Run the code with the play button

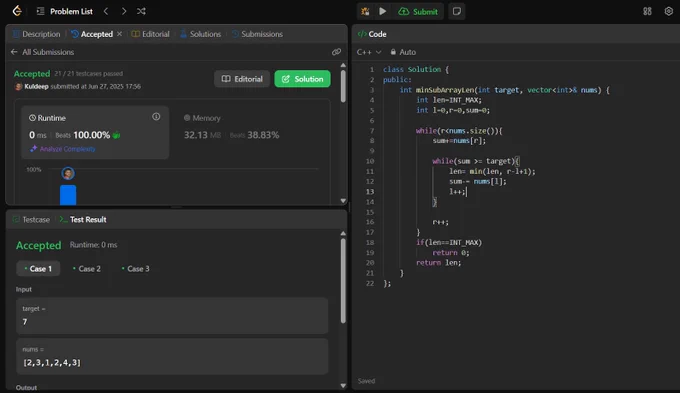[382, 11]
